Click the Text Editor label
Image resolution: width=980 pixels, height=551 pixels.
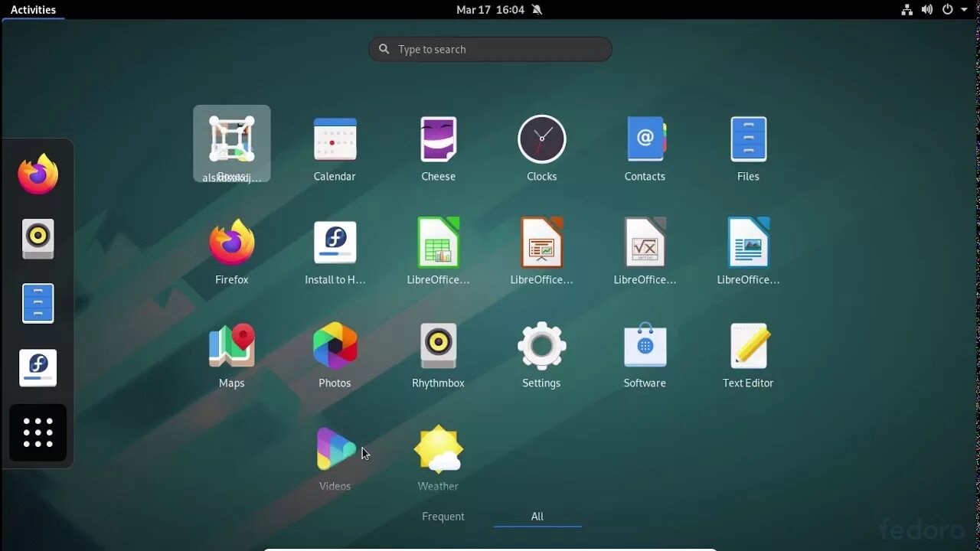coord(748,383)
